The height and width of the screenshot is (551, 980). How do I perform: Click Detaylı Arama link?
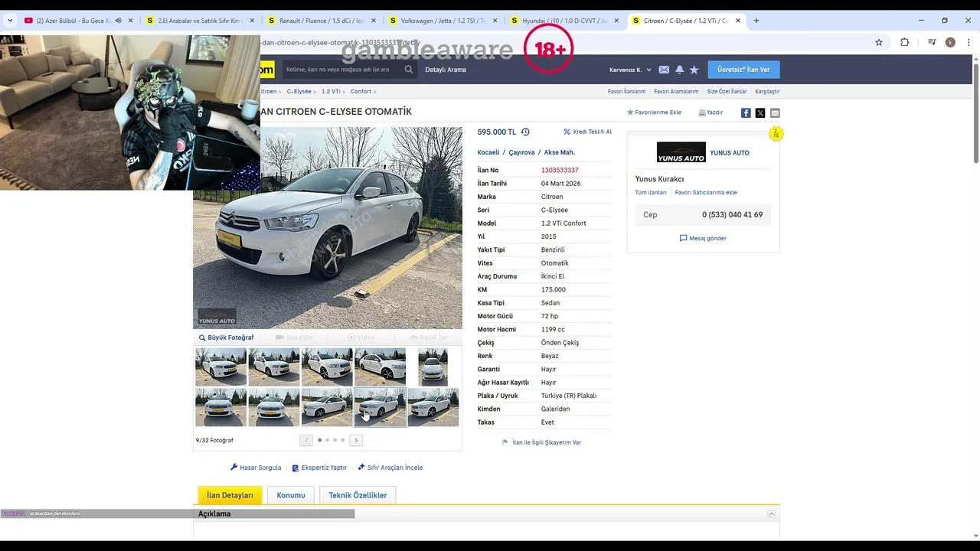[446, 70]
